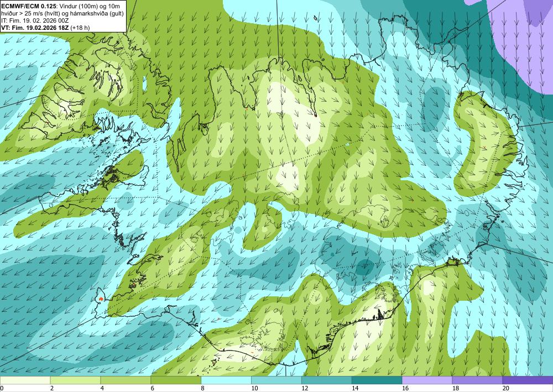553x392 pixels.
Task: Click the 6–8 m/s olive green legend swatch
Action: pos(176,380)
